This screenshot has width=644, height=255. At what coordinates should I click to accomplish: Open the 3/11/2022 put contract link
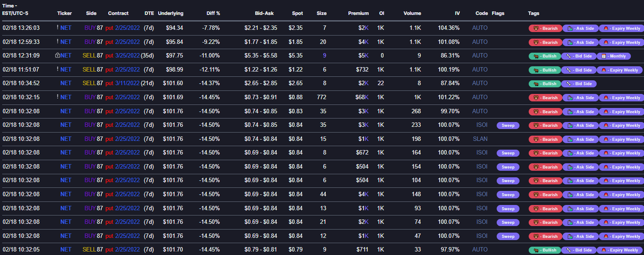pyautogui.click(x=127, y=83)
